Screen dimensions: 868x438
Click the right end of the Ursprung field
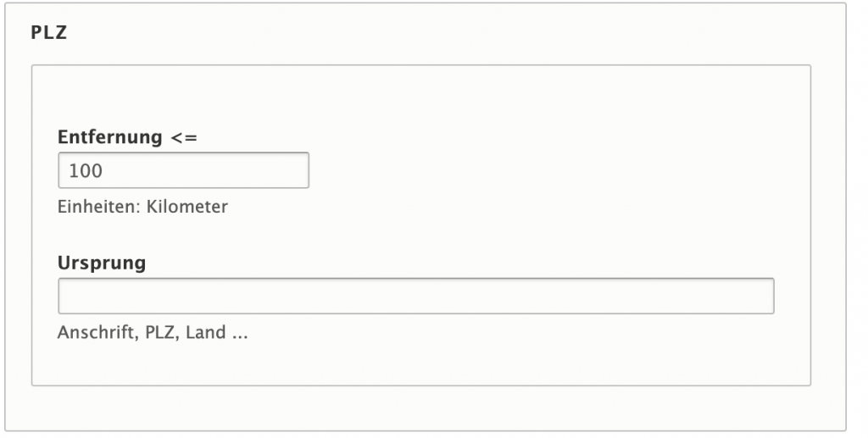click(x=759, y=297)
